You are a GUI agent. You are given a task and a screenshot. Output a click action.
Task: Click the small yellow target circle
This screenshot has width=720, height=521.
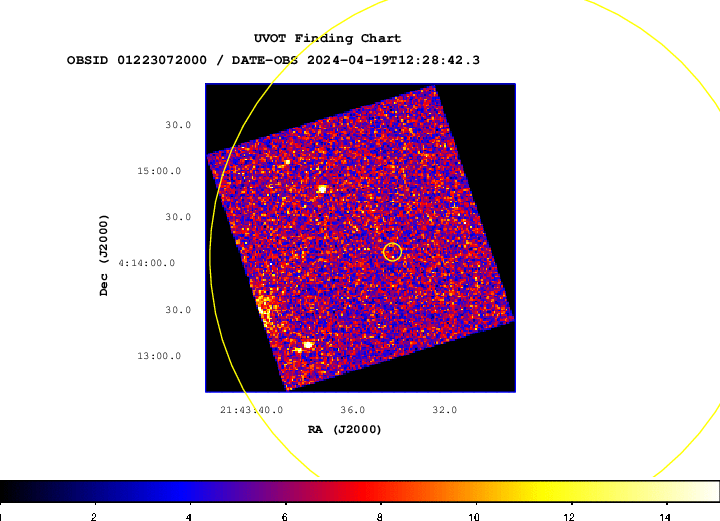[392, 252]
